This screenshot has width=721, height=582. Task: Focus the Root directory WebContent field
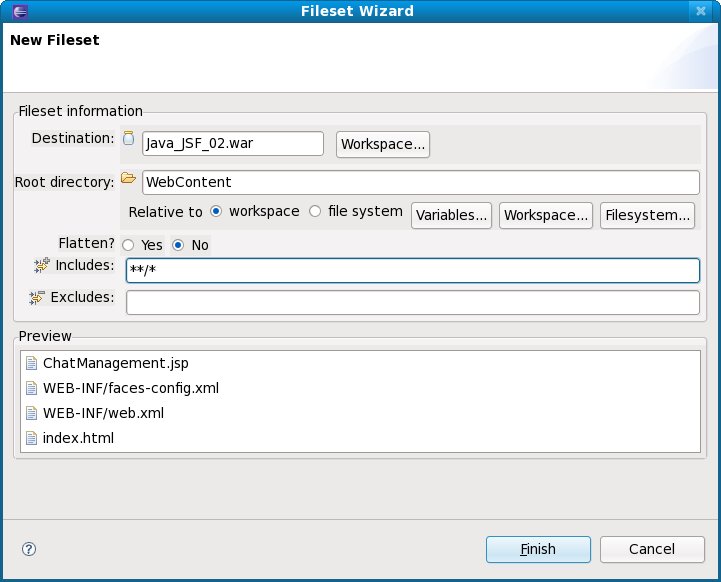tap(420, 182)
